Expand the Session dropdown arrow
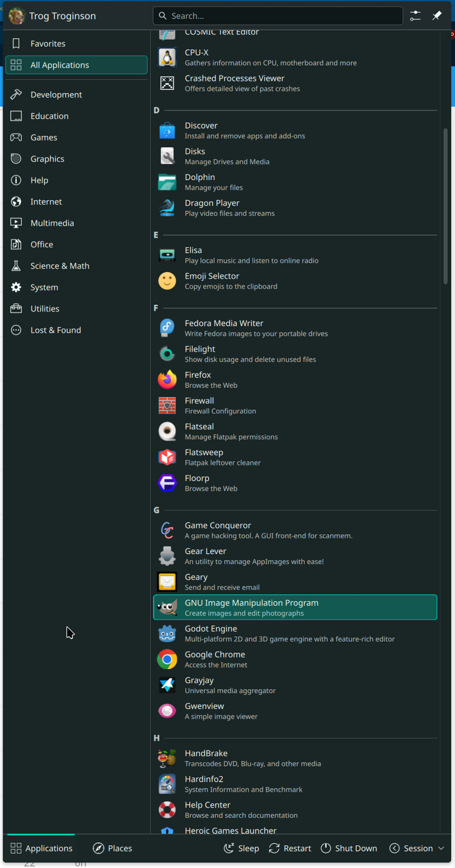 tap(441, 848)
